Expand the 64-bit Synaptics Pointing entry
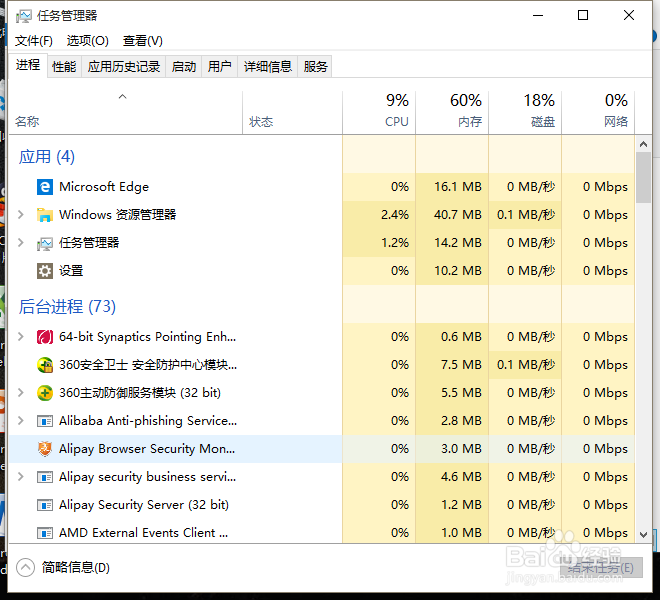The width and height of the screenshot is (660, 600). pos(21,337)
